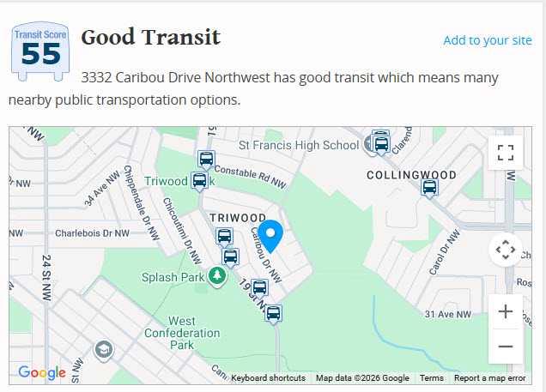Open Keyboard shortcuts for map
This screenshot has width=546, height=392.
(x=268, y=378)
